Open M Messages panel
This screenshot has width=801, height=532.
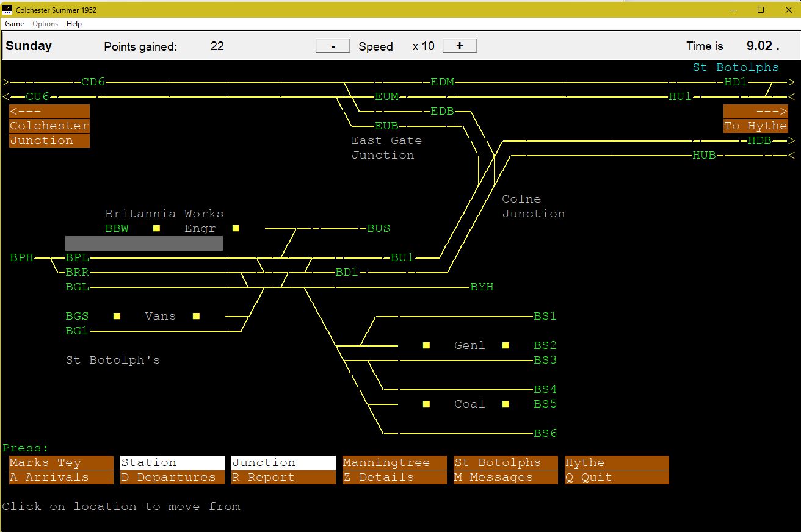click(506, 478)
